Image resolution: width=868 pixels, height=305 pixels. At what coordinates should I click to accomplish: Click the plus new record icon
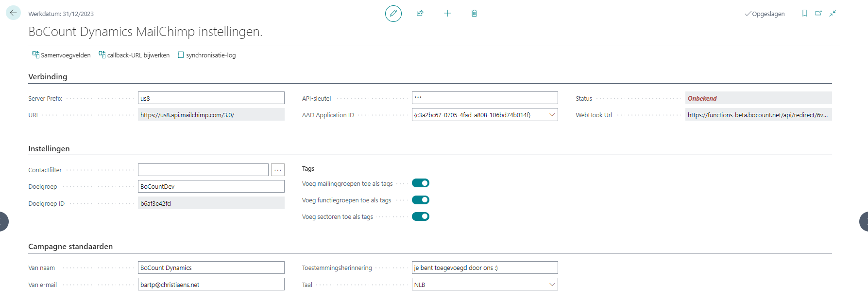[447, 13]
